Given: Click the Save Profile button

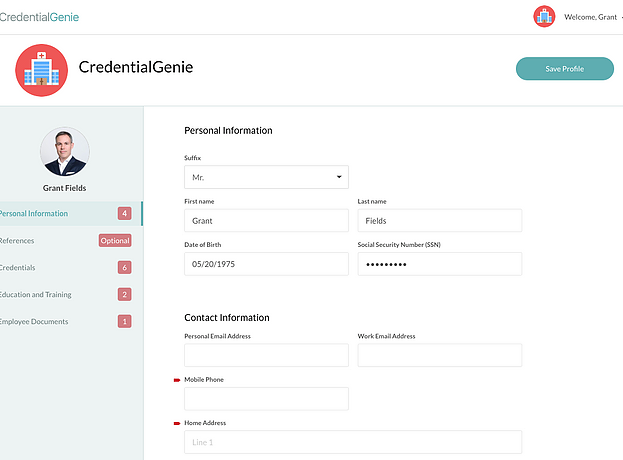Looking at the screenshot, I should (x=565, y=69).
